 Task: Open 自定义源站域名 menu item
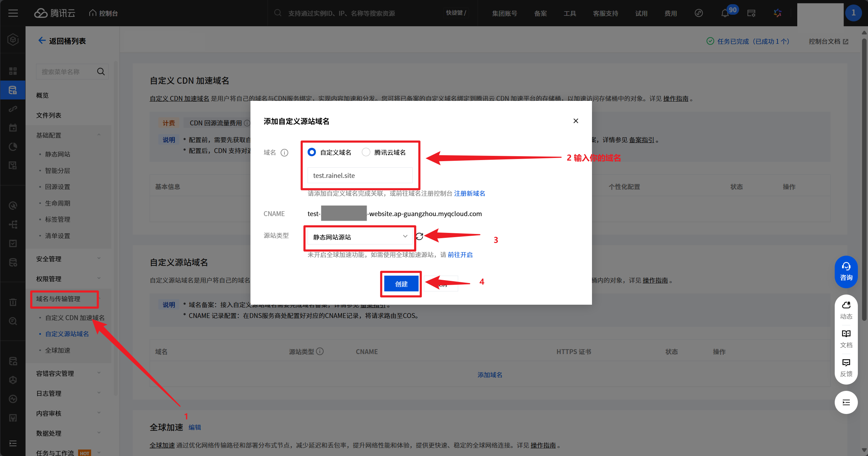67,334
